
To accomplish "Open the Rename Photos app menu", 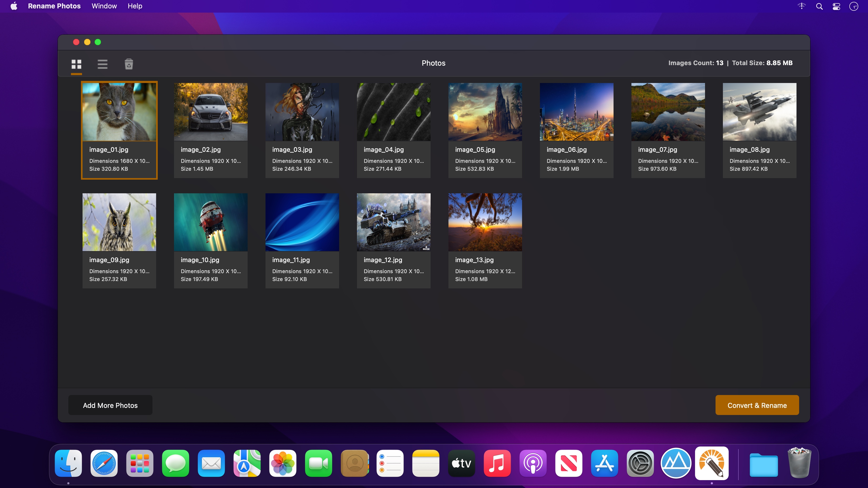I will 54,6.
